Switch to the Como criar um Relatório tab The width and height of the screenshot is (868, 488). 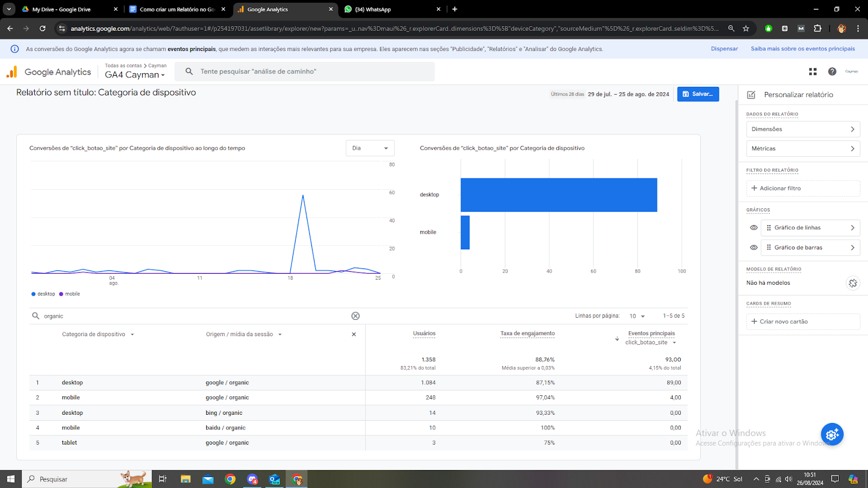(x=177, y=9)
